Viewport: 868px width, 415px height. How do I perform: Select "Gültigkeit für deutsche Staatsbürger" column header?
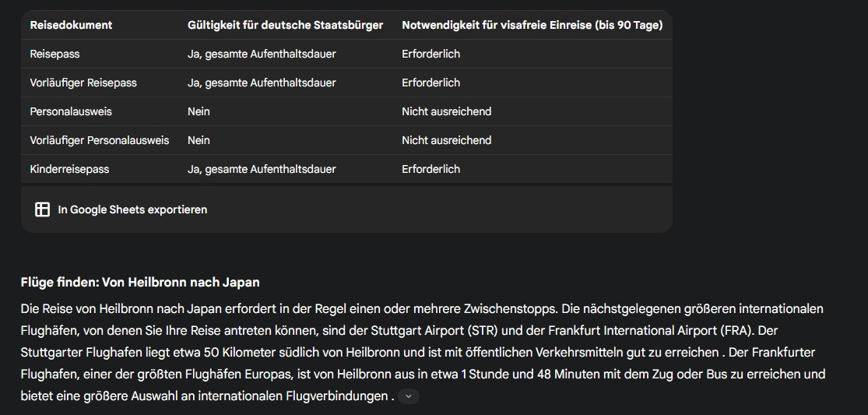coord(285,25)
